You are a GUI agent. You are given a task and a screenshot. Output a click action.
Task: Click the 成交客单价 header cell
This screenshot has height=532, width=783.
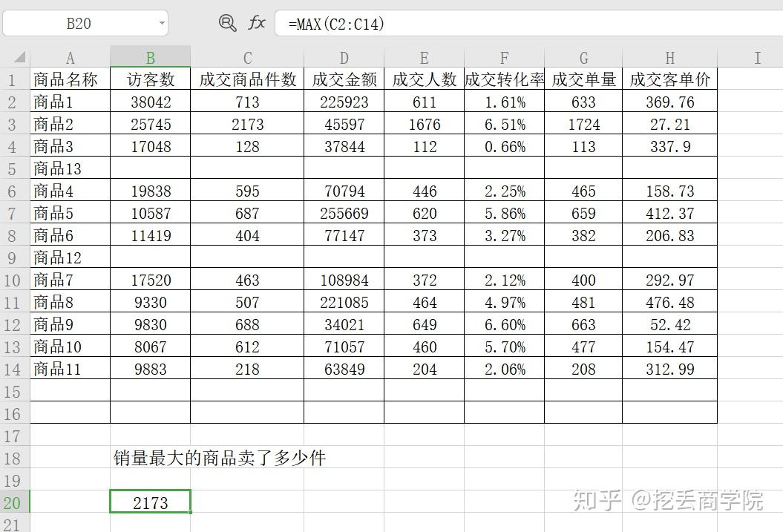click(669, 79)
